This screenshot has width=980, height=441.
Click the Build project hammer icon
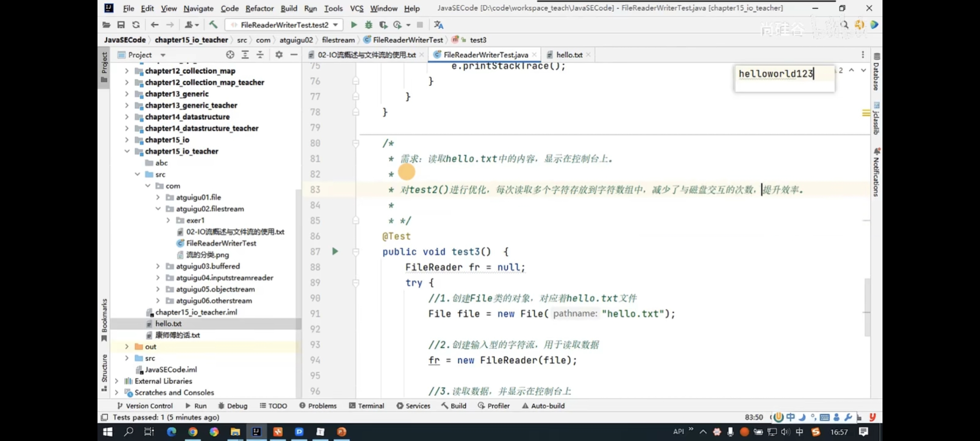coord(213,25)
